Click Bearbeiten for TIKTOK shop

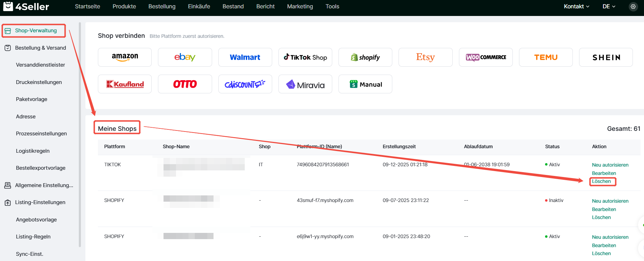pos(604,173)
